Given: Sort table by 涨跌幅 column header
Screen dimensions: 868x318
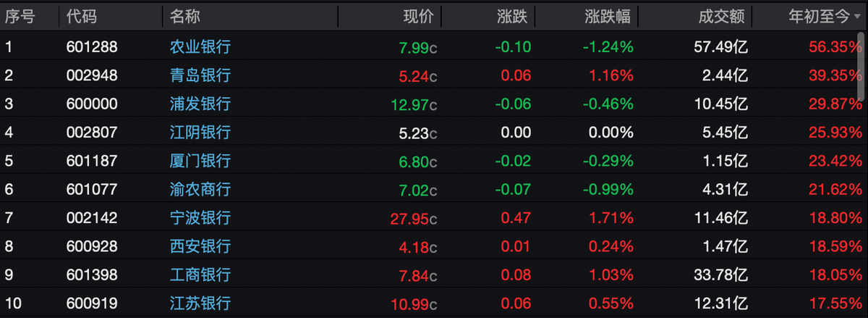Looking at the screenshot, I should coord(608,16).
